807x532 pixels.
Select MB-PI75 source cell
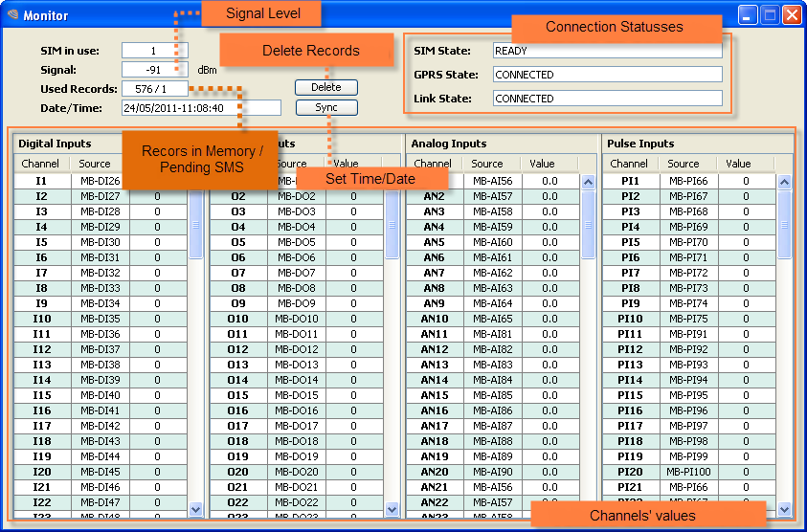coord(688,319)
